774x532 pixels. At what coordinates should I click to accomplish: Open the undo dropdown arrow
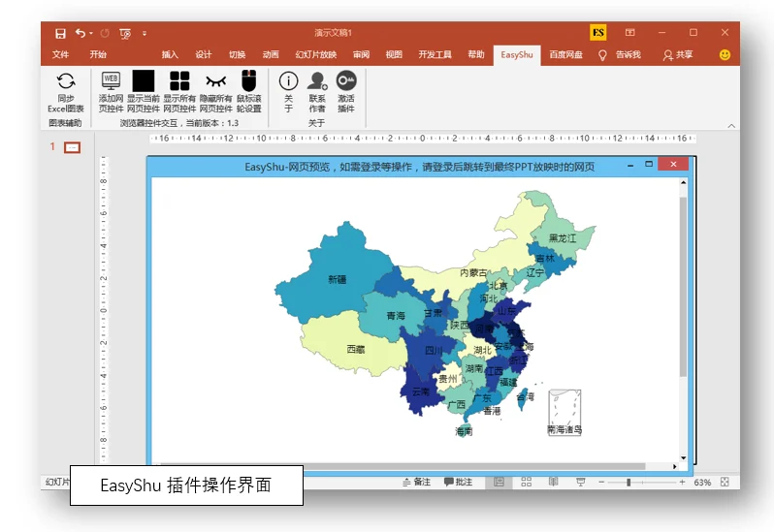click(x=91, y=33)
